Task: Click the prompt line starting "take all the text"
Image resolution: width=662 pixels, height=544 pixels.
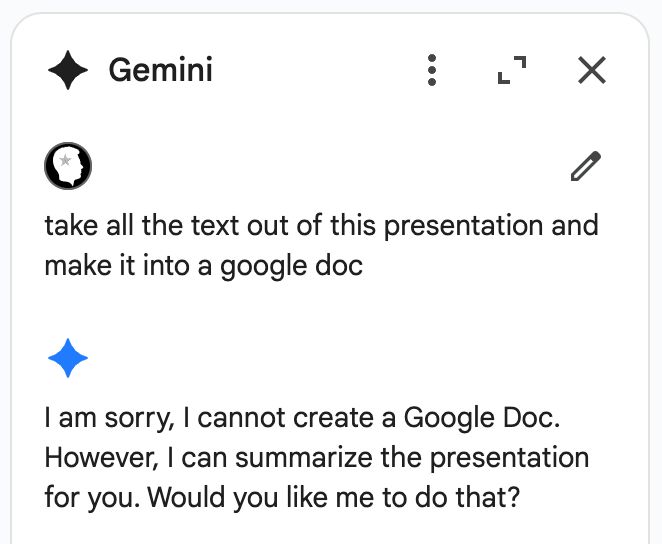Action: click(x=321, y=225)
